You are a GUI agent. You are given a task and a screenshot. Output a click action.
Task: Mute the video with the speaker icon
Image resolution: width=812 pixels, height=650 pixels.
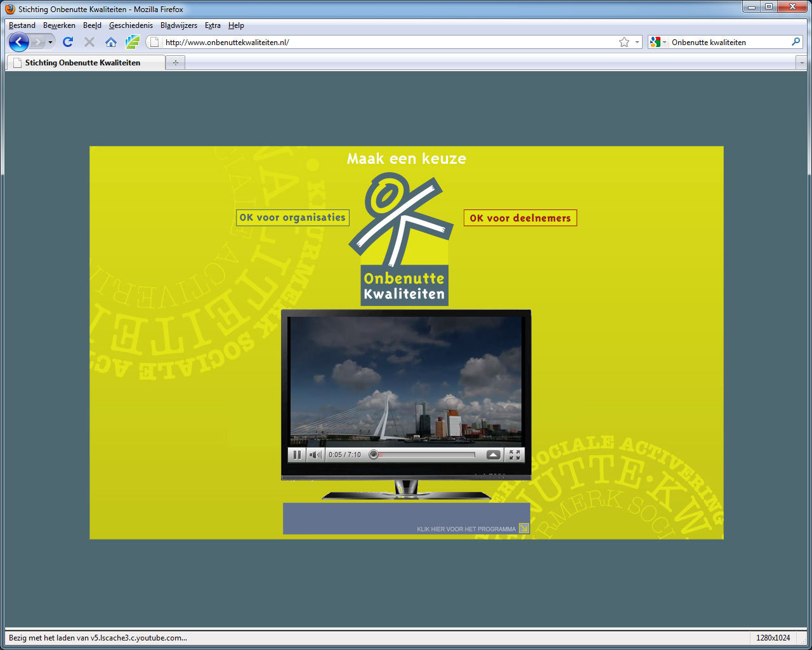[315, 454]
